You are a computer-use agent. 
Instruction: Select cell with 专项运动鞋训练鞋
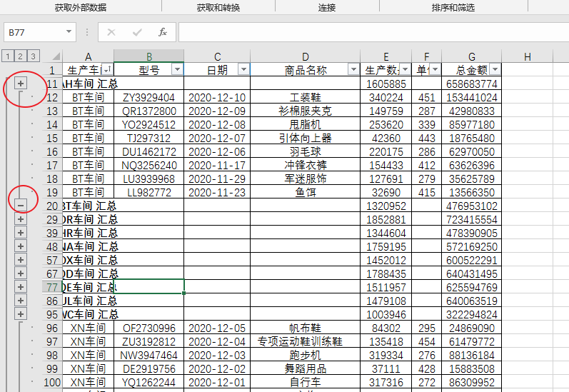pos(305,341)
